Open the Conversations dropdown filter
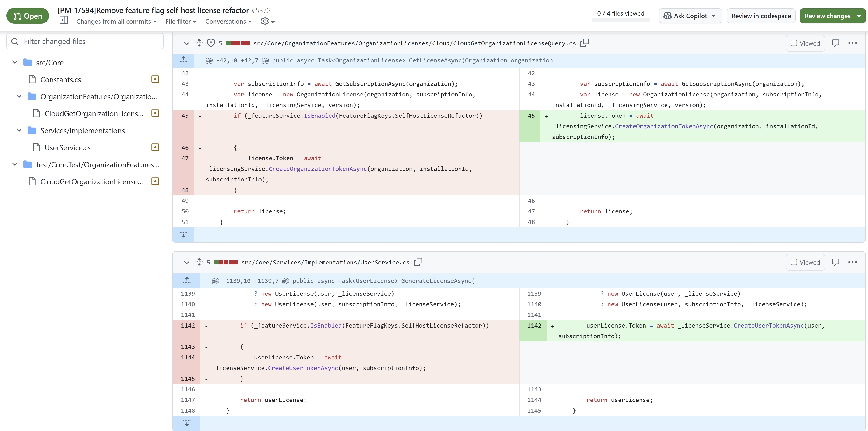Viewport: 868px width, 431px height. pyautogui.click(x=229, y=21)
